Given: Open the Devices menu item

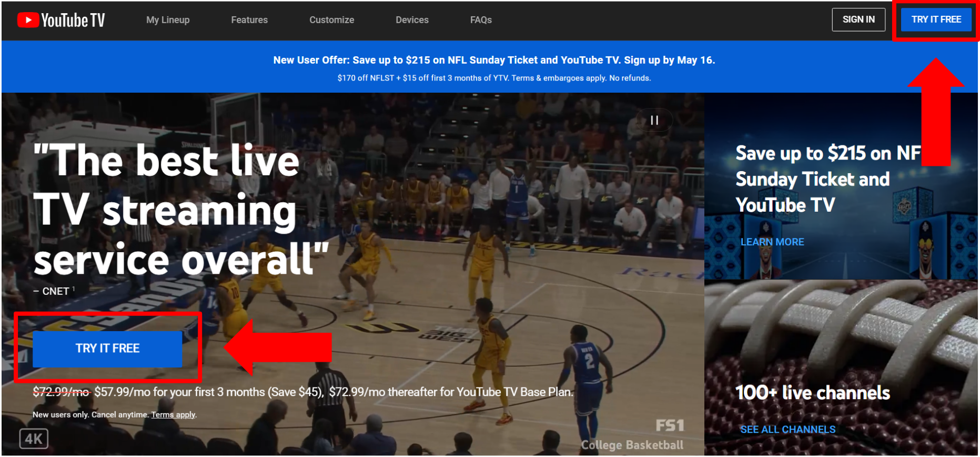Looking at the screenshot, I should 412,20.
